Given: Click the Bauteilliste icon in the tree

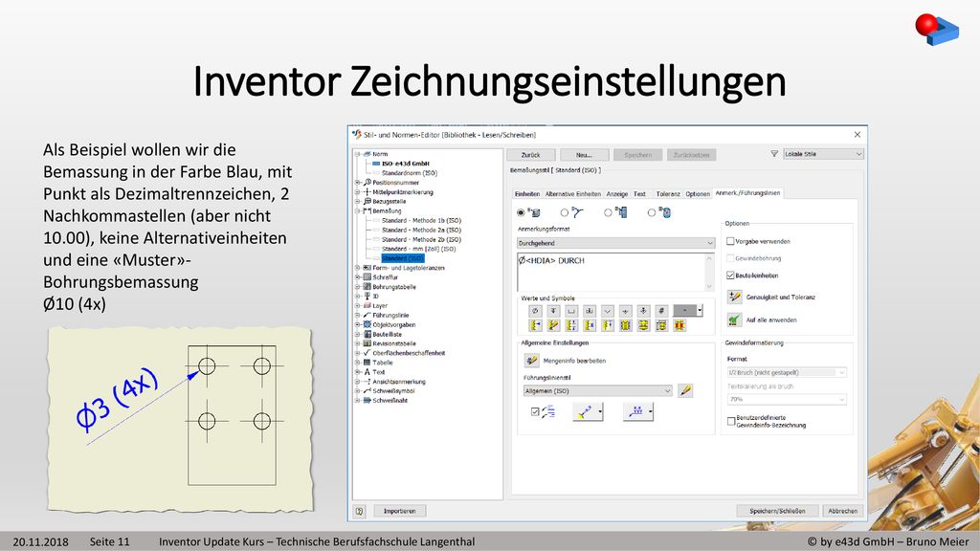Looking at the screenshot, I should (367, 334).
